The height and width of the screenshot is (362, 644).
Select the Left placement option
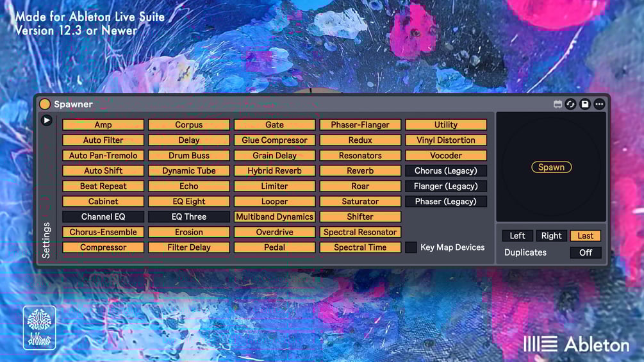click(x=518, y=236)
